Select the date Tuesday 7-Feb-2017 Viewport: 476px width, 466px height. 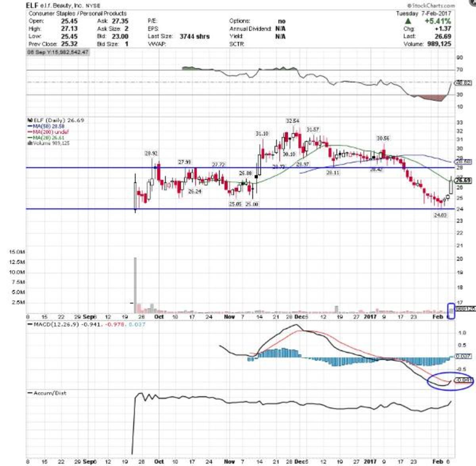coord(423,13)
